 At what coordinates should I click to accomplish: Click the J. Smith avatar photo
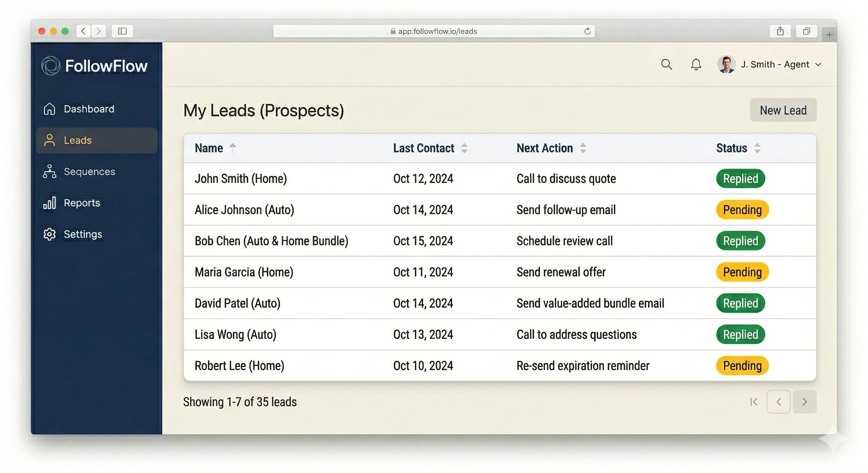coord(727,64)
